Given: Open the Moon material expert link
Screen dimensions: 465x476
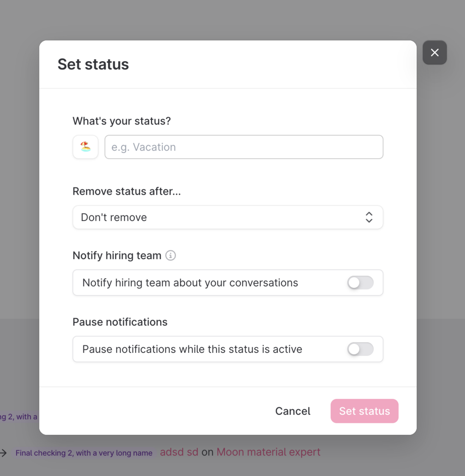Looking at the screenshot, I should 268,452.
